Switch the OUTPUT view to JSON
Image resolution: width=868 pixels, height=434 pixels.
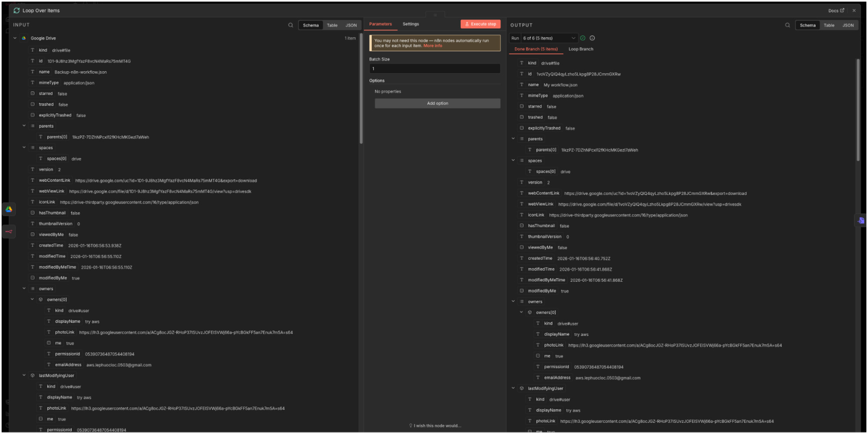(848, 25)
